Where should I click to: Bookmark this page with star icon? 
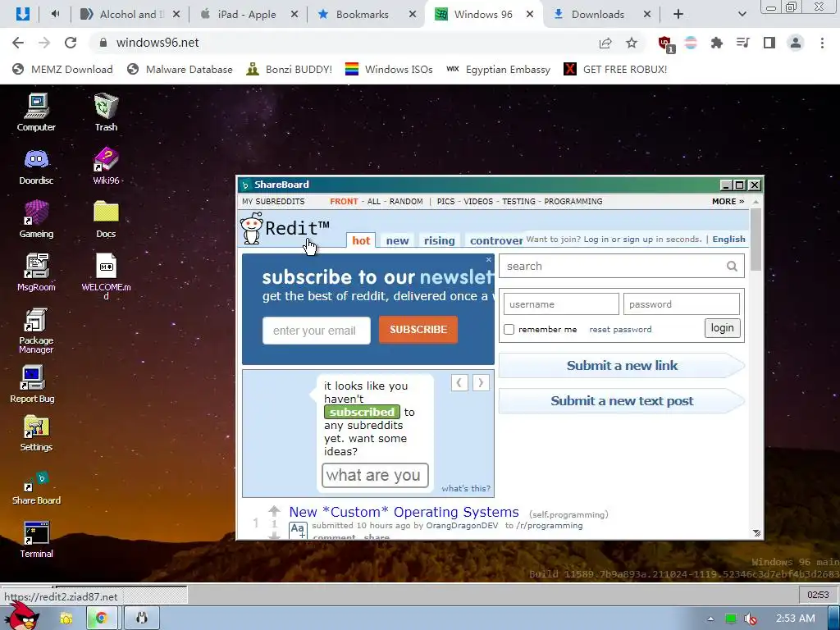click(632, 43)
